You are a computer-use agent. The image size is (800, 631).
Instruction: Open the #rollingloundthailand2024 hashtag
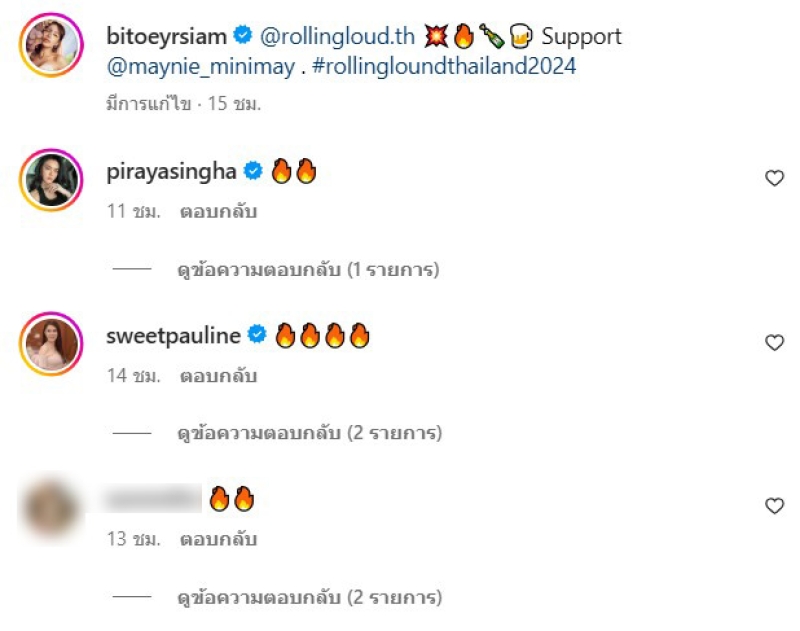click(x=444, y=66)
